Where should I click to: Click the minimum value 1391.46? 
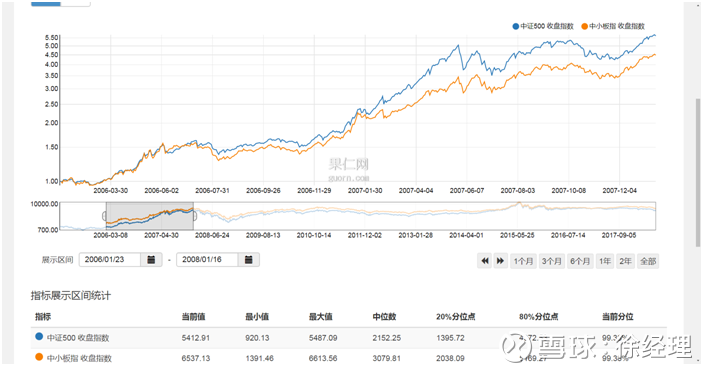[x=260, y=358]
